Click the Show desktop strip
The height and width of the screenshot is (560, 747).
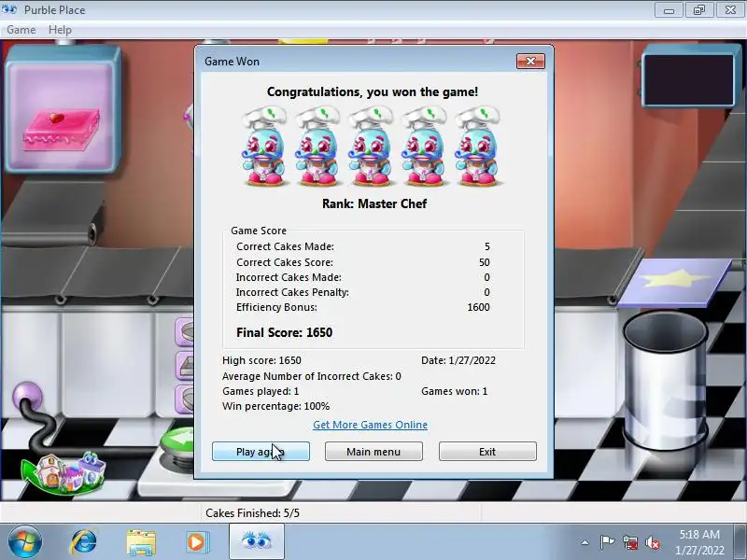point(741,542)
